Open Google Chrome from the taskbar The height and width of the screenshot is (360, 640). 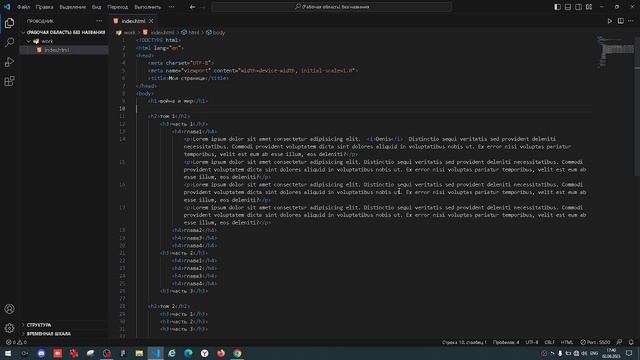click(x=237, y=353)
